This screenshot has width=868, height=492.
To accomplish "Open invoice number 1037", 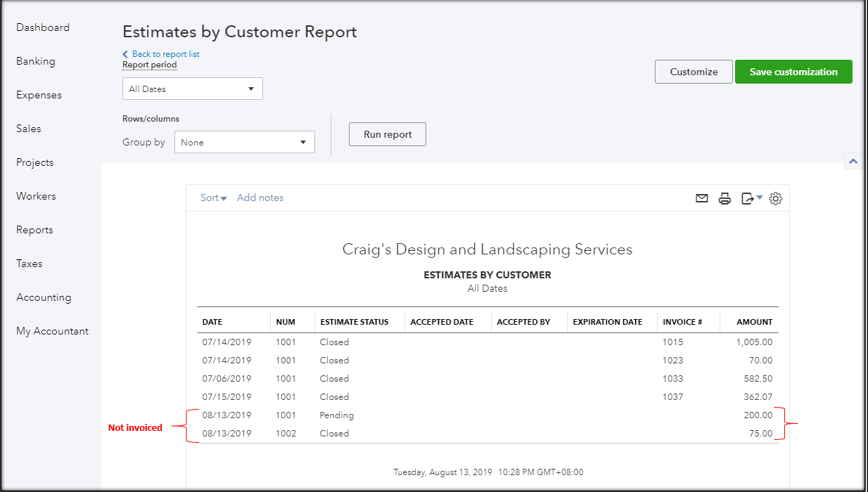I will 672,397.
